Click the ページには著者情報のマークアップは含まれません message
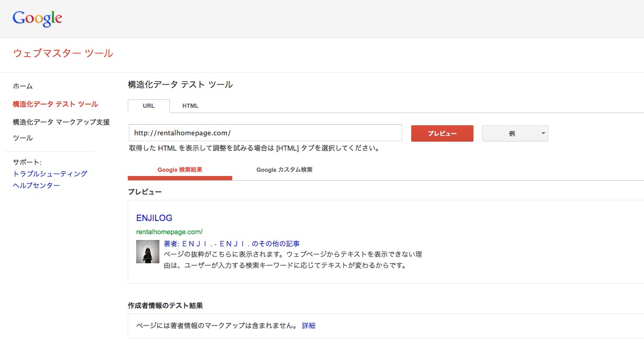Viewport: 644px width, 351px height. [x=217, y=326]
